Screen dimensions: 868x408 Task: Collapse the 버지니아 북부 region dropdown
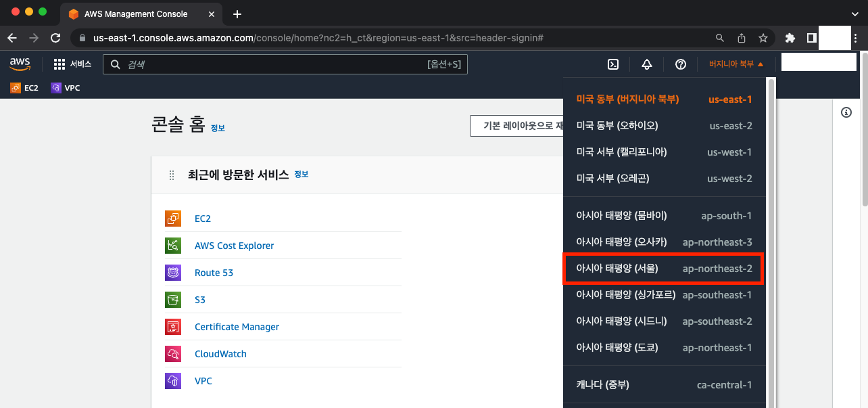pyautogui.click(x=736, y=64)
